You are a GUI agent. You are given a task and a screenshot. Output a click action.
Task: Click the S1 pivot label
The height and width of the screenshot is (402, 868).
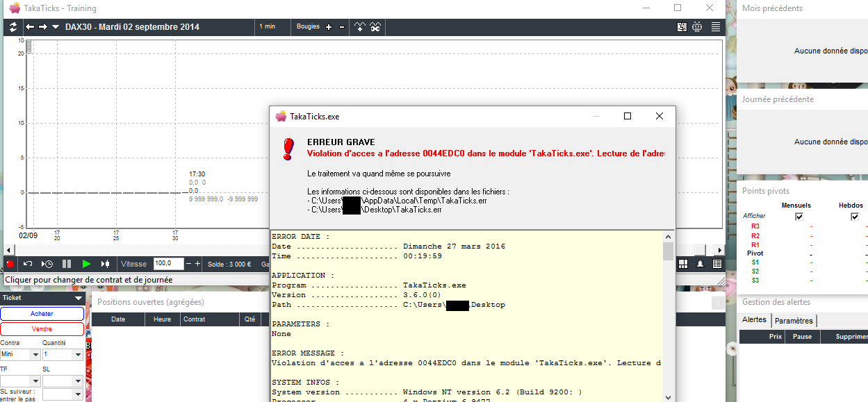[755, 262]
